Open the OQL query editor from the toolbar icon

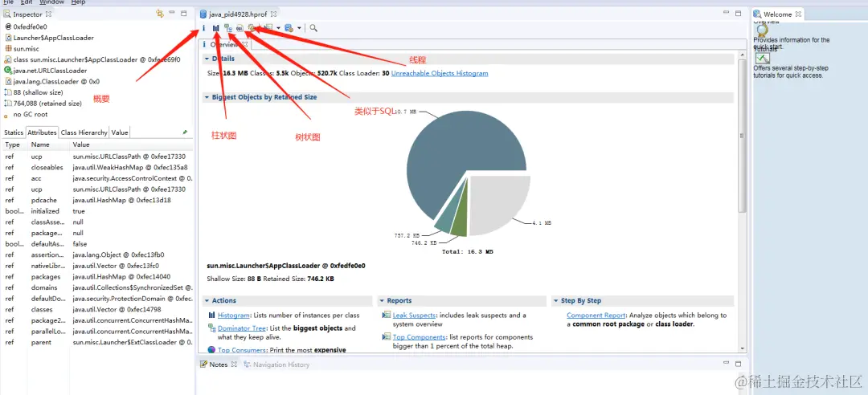point(240,27)
